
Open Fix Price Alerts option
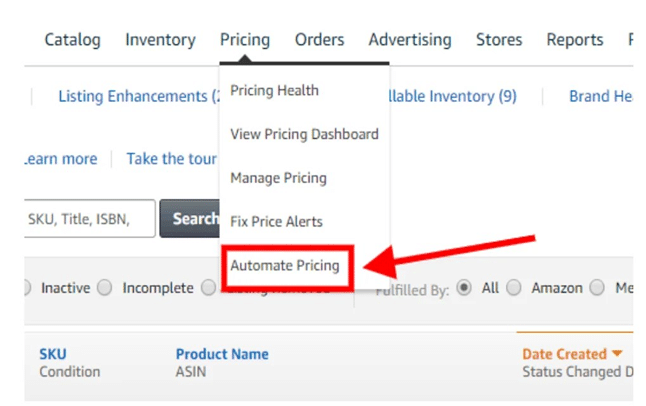tap(276, 222)
